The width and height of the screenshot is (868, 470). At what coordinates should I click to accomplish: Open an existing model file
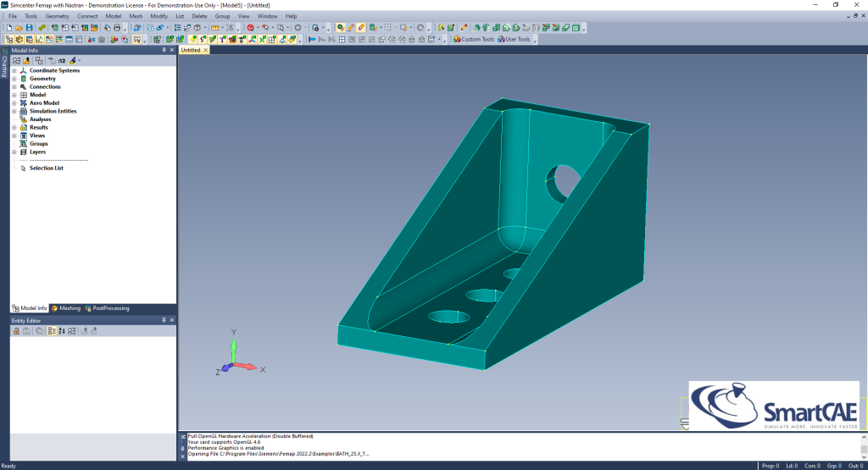[x=19, y=28]
